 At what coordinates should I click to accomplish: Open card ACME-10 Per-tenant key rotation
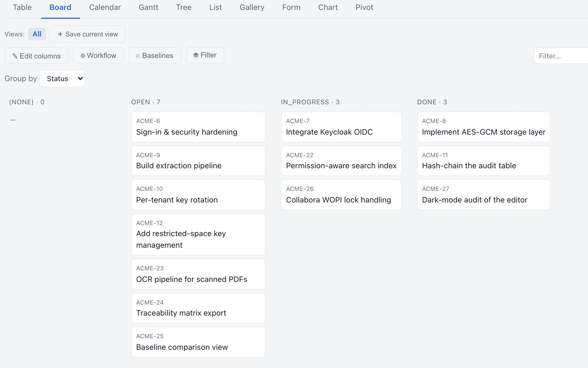tap(198, 195)
